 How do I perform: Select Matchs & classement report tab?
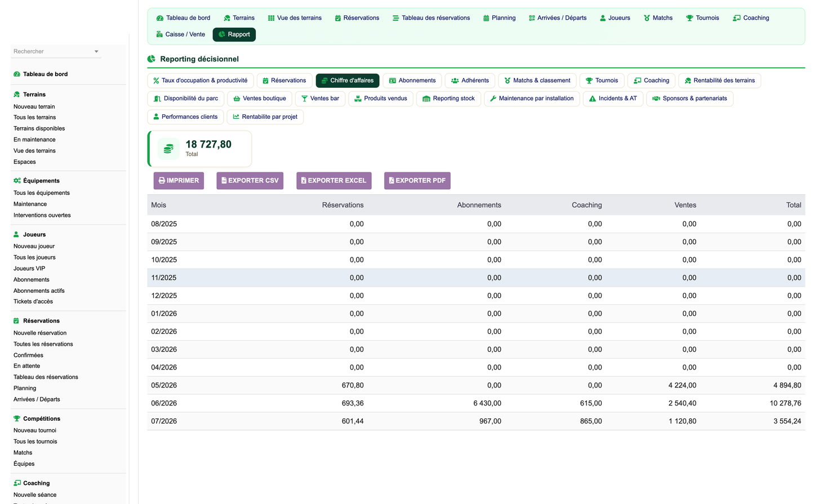(537, 81)
